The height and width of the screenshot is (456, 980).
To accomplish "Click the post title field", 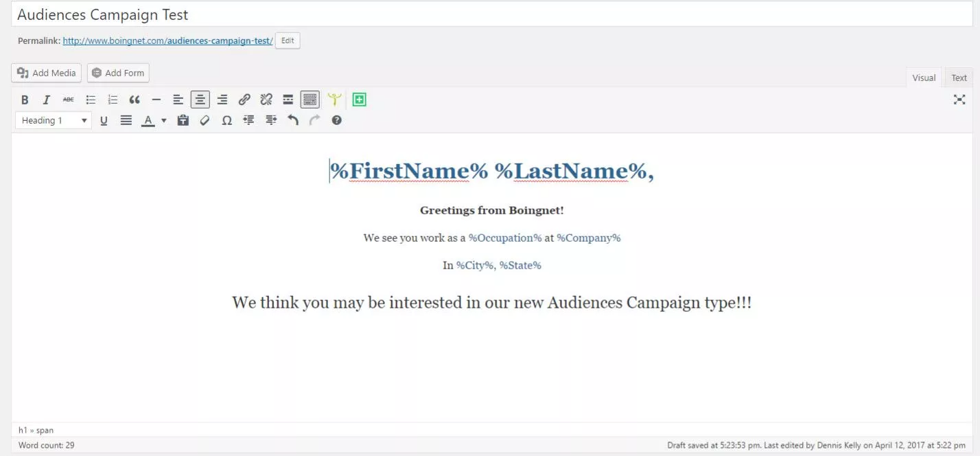I will tap(490, 14).
